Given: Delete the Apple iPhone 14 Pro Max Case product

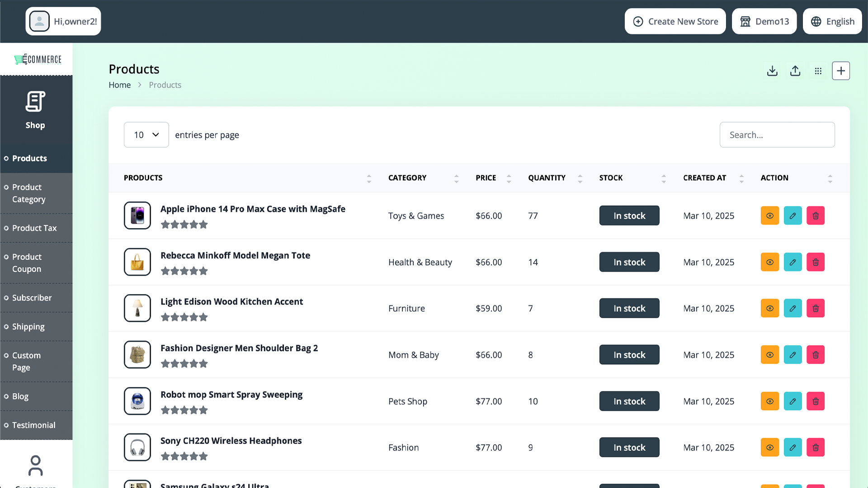Looking at the screenshot, I should tap(816, 216).
